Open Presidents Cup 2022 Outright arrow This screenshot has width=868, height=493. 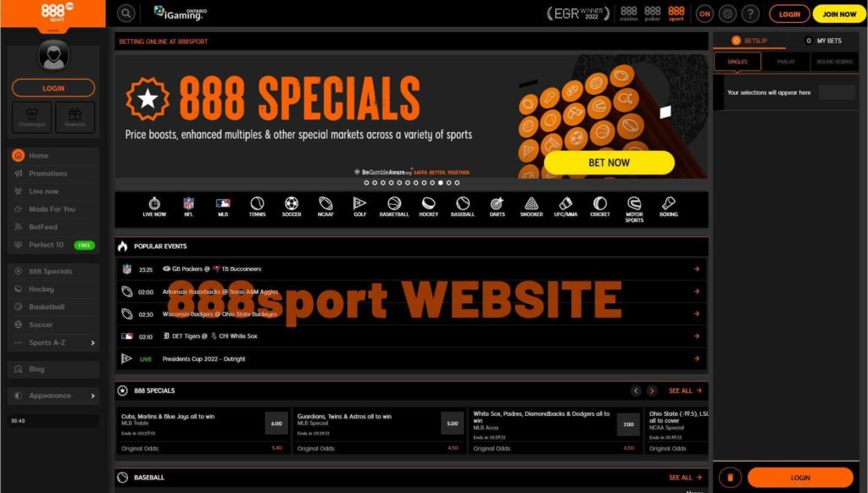click(x=697, y=358)
